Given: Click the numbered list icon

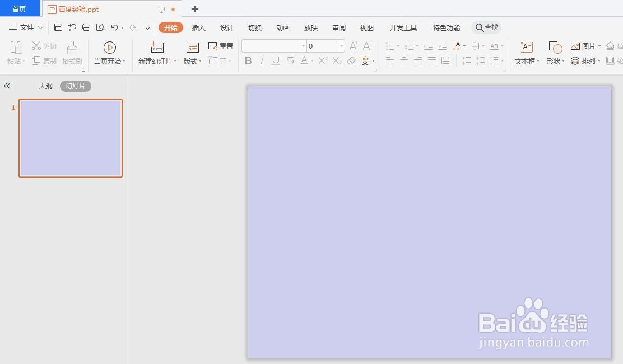Looking at the screenshot, I should pos(409,46).
